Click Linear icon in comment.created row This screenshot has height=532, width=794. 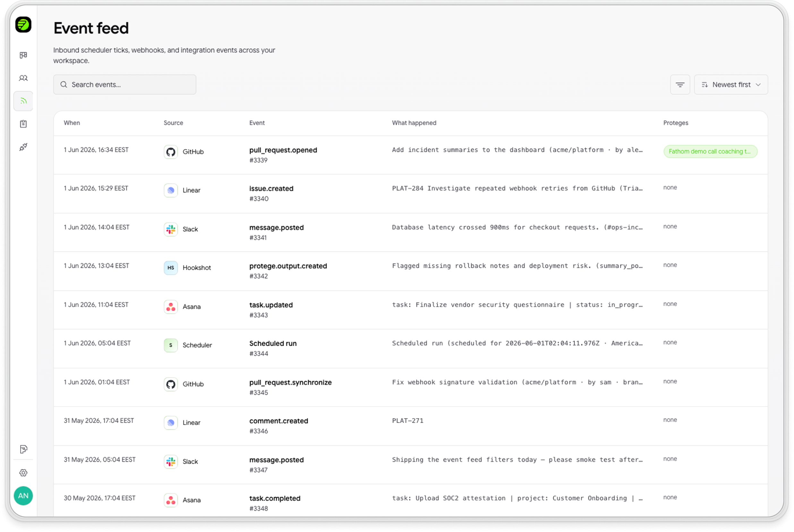click(x=171, y=423)
